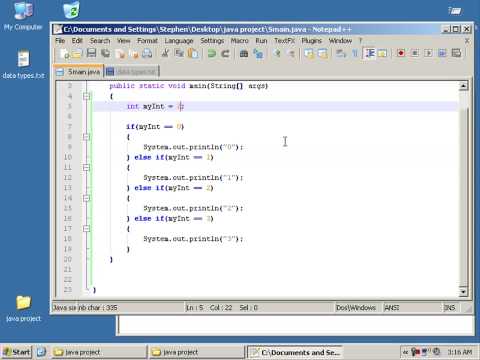Toggle synchronized horizontal scrolling icon
The height and width of the screenshot is (360, 480).
(323, 53)
